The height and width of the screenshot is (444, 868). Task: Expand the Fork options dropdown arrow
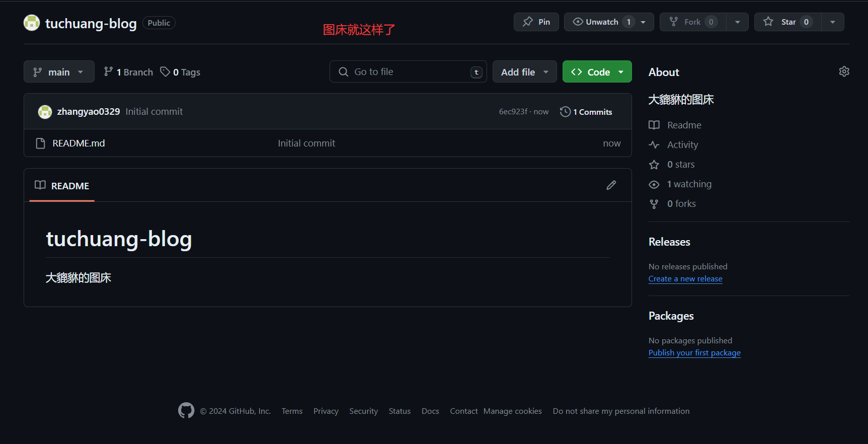(738, 22)
